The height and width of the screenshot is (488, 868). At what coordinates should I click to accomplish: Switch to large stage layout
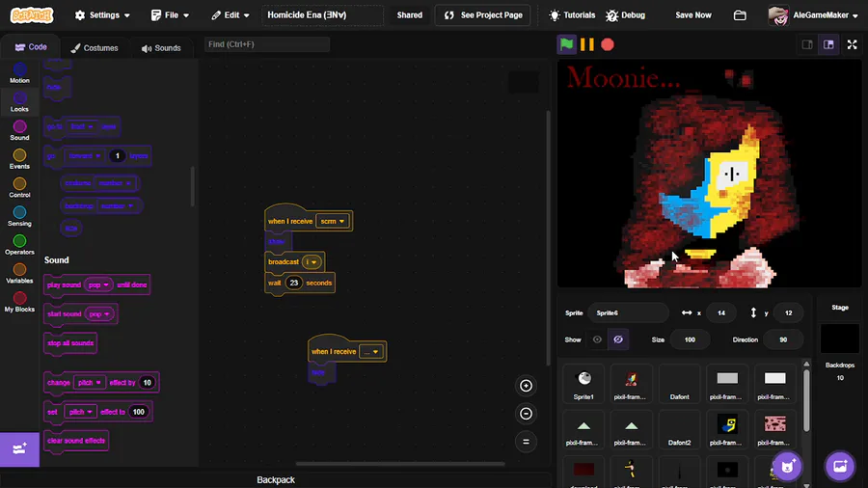coord(828,44)
